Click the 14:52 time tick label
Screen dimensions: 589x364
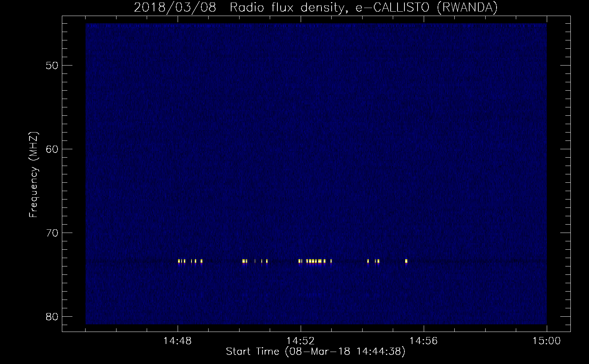(x=301, y=341)
